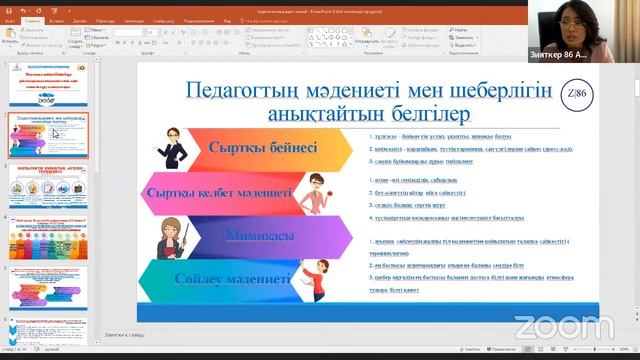Toggle underline formatting

click(x=132, y=43)
